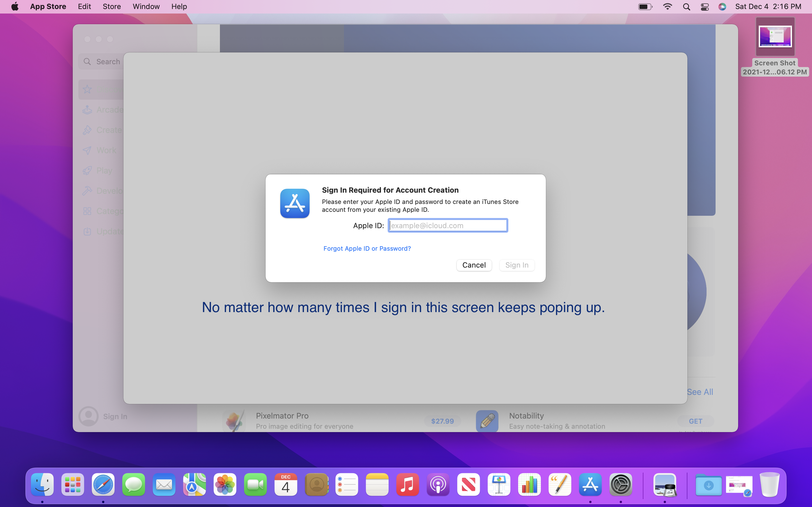Viewport: 812px width, 507px height.
Task: Open Keynote from the dock
Action: 499,484
